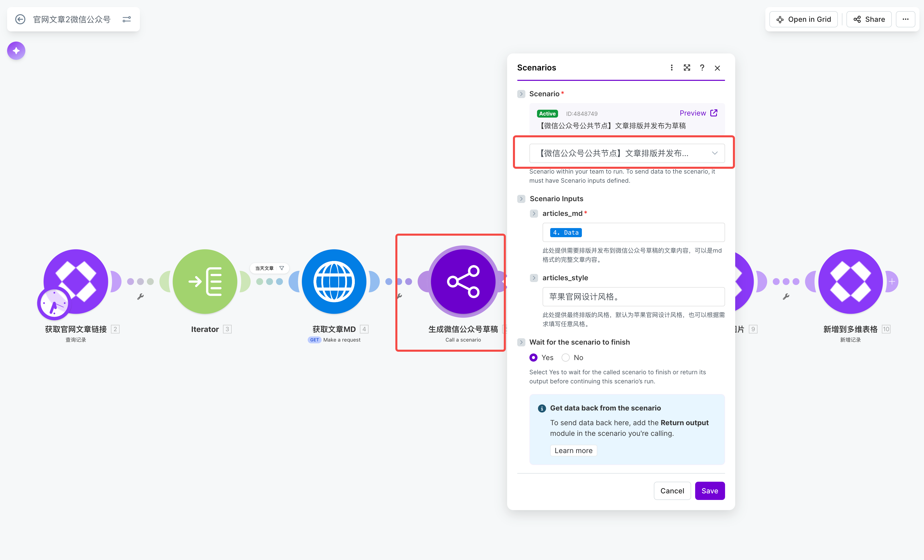Open the 获取文章MD HTTP globe module
The image size is (924, 560).
[334, 281]
